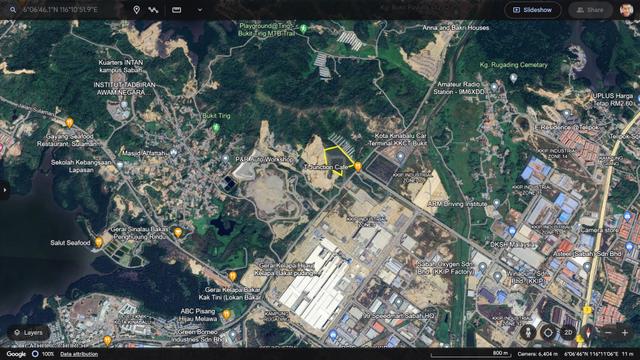
Task: Click the T-Junction Cafe orange pin
Action: pyautogui.click(x=358, y=167)
